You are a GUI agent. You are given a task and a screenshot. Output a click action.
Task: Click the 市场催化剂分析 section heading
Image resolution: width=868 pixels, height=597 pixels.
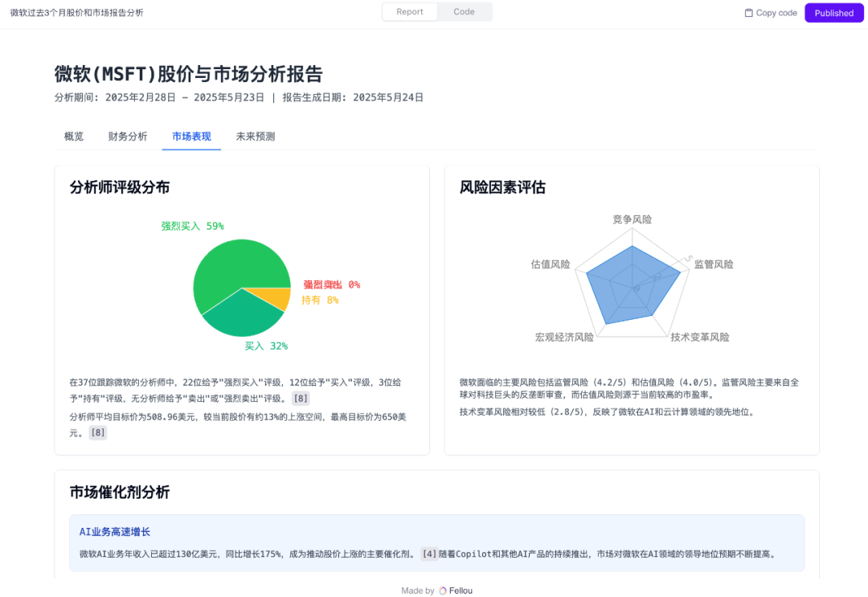(x=120, y=493)
